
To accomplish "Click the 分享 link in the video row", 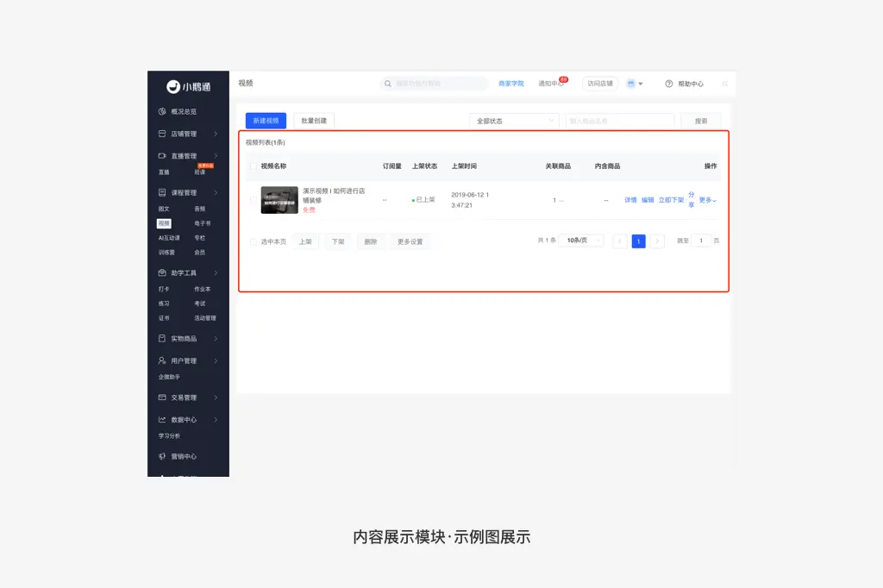I will pos(692,200).
